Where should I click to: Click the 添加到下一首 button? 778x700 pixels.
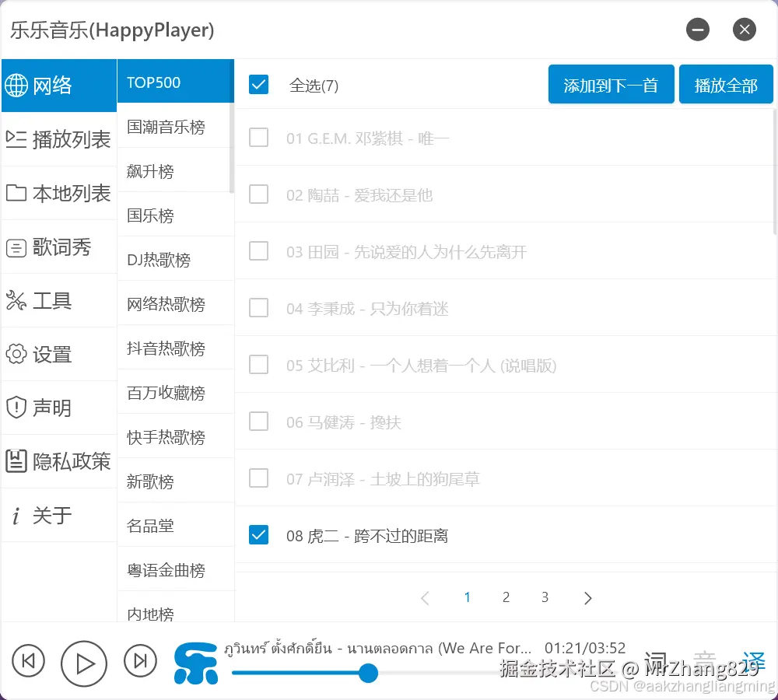click(612, 86)
